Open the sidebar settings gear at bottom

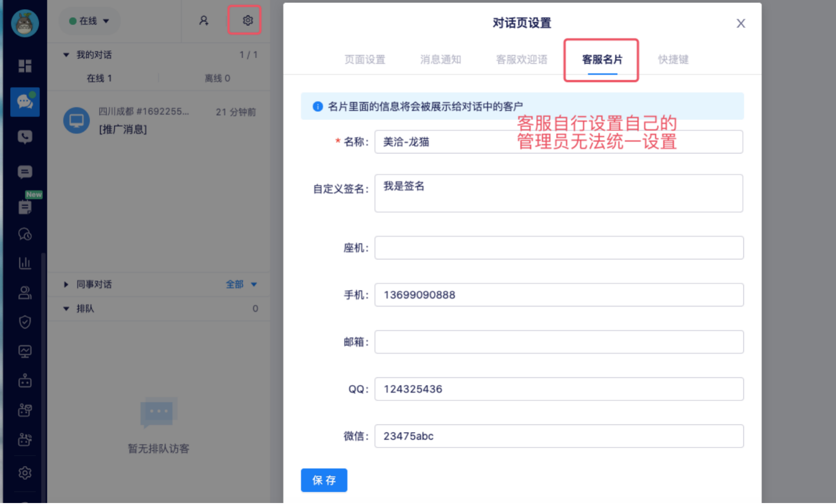25,473
